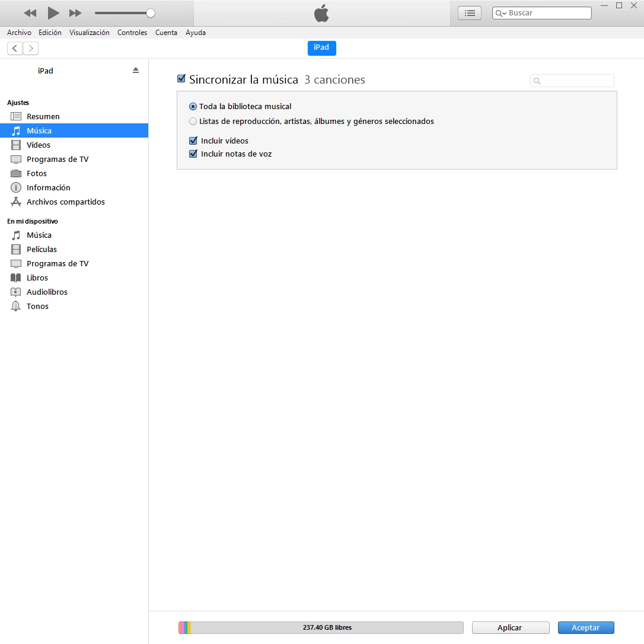Click the Aceptar button
This screenshot has height=644, width=644.
click(x=585, y=628)
